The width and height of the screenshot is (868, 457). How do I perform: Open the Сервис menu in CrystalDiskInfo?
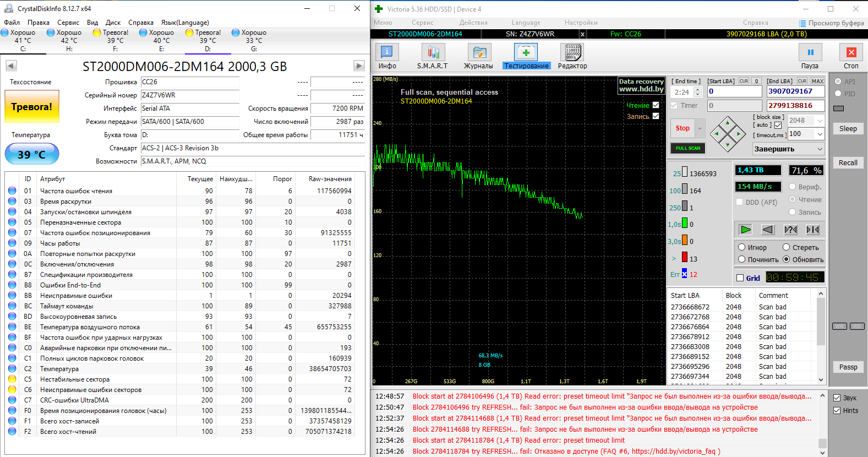point(68,23)
